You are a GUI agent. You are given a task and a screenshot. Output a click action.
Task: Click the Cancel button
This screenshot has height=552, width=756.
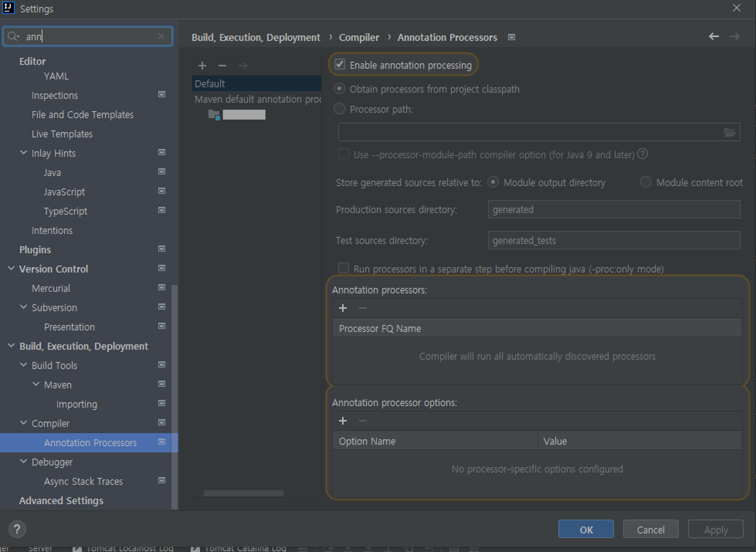(x=650, y=530)
